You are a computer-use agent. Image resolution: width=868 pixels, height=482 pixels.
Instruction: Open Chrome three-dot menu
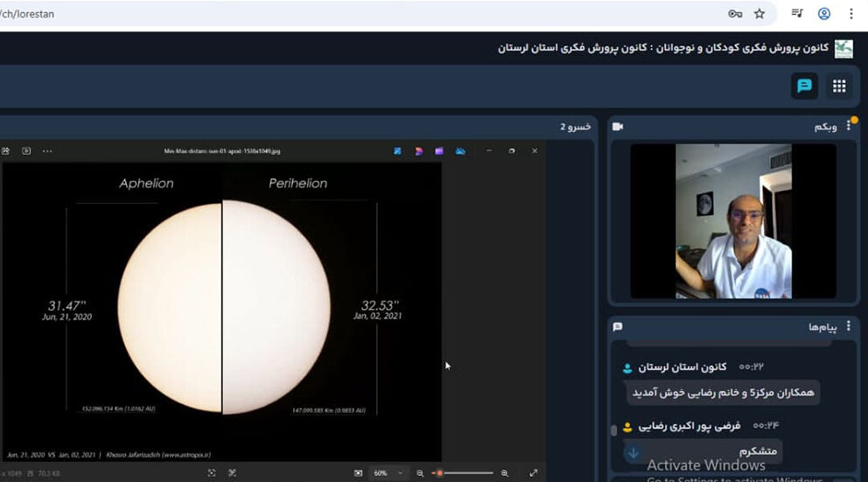(851, 14)
